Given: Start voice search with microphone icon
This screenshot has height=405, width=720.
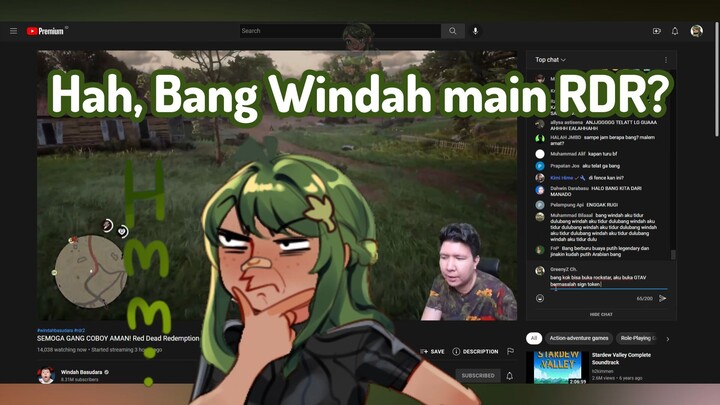Looking at the screenshot, I should (475, 31).
